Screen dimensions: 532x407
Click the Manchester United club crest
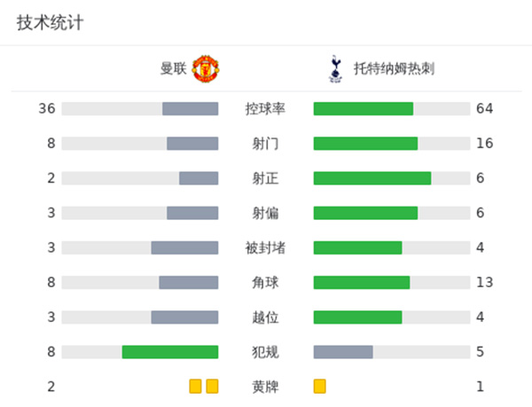pos(207,68)
